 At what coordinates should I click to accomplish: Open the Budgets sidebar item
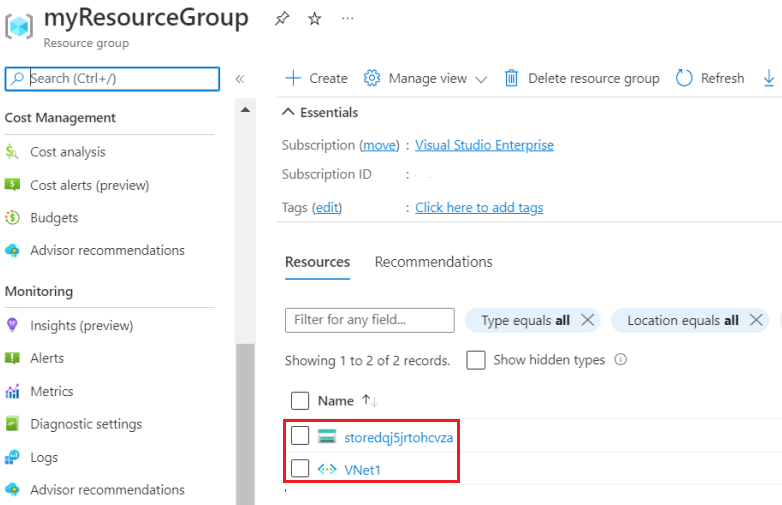point(54,218)
